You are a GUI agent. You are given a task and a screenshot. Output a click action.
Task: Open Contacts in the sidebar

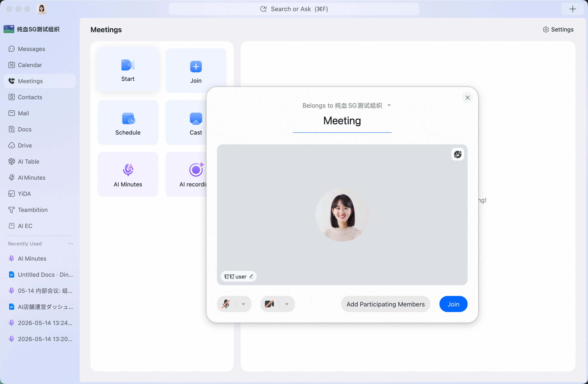[40, 97]
